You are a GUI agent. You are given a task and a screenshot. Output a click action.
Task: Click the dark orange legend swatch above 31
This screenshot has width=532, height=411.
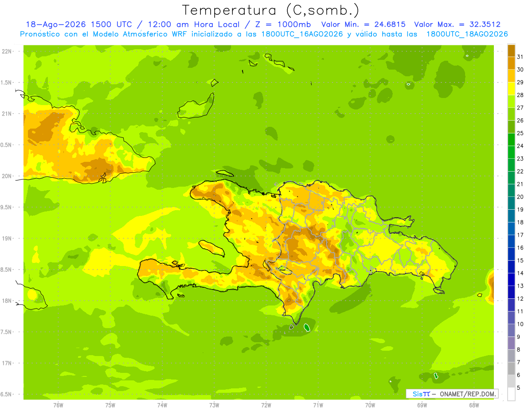tap(511, 50)
